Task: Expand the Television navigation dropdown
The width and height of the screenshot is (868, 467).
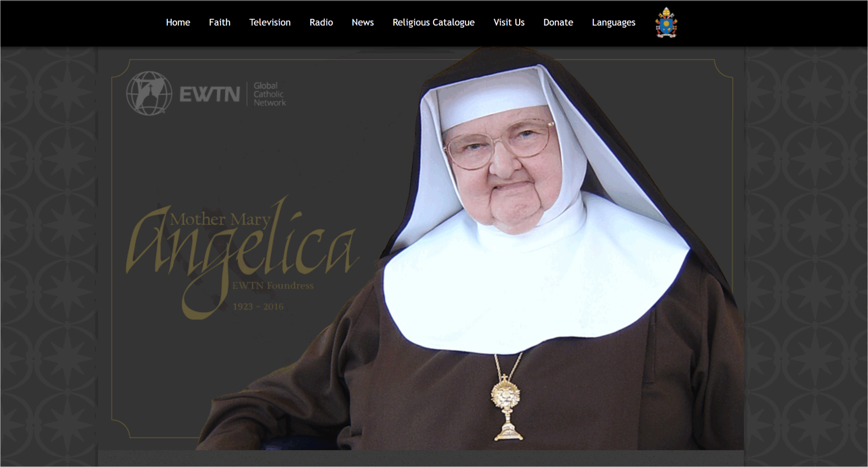Action: click(270, 22)
